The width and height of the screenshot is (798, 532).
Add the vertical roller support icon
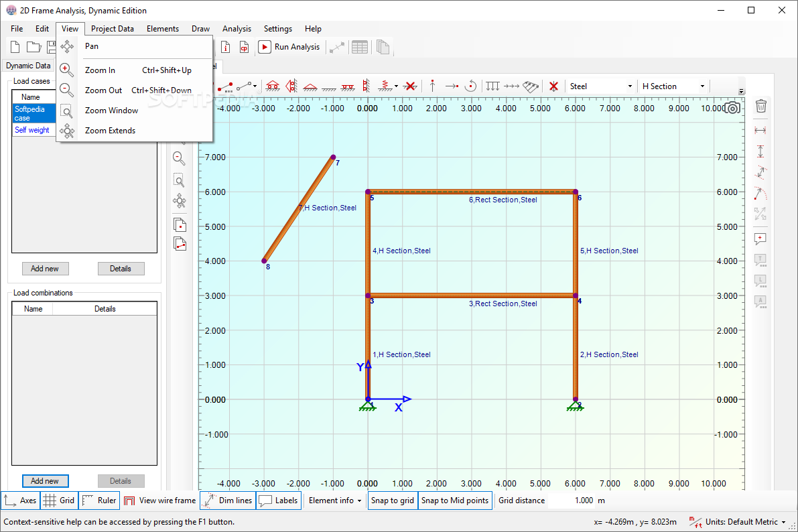[291, 86]
